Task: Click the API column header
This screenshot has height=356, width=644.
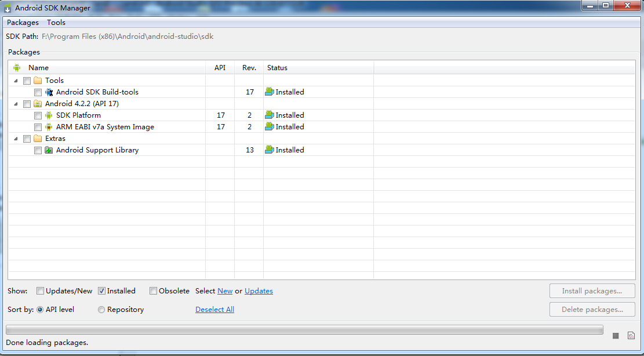Action: tap(220, 68)
